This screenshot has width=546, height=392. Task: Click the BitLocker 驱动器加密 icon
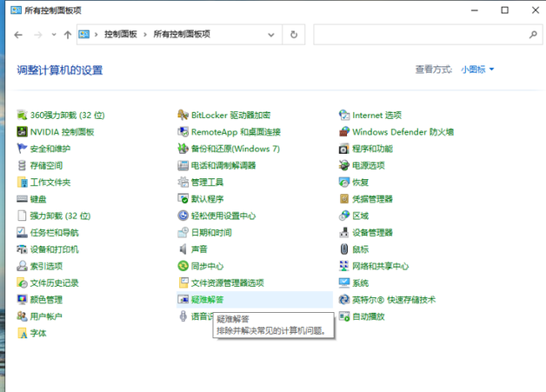click(x=183, y=115)
